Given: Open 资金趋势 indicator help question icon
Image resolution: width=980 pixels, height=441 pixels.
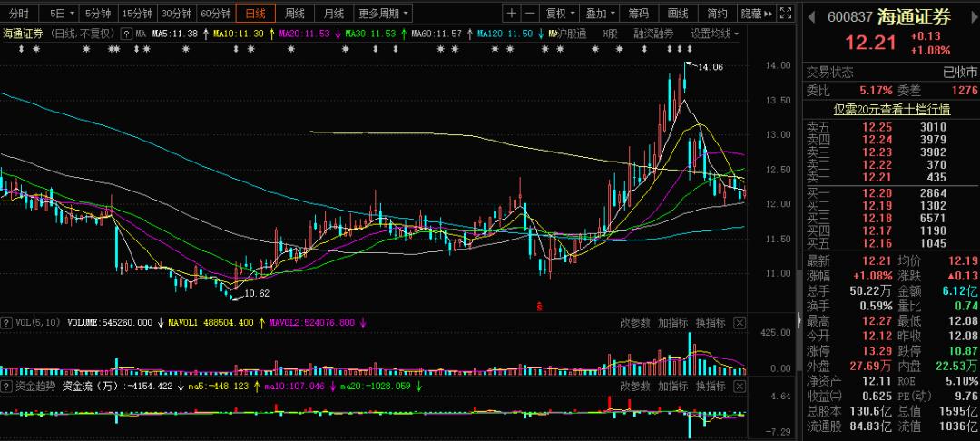Looking at the screenshot, I should [7, 386].
